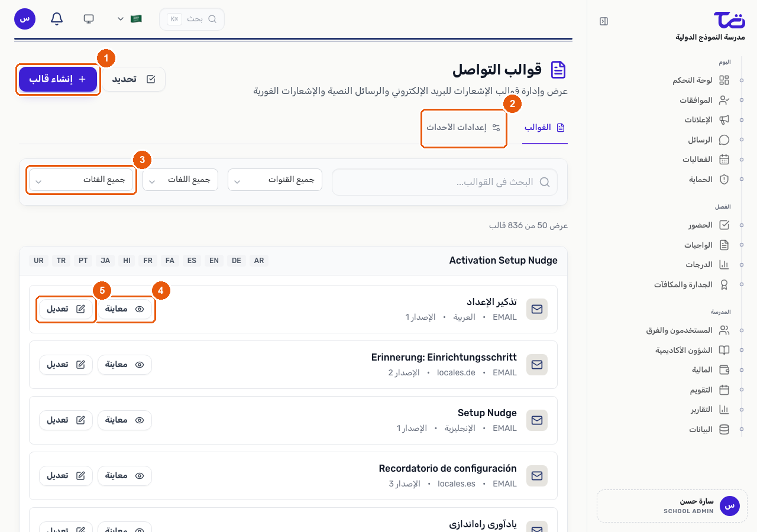Select the AR language badge
757x532 pixels.
click(259, 261)
